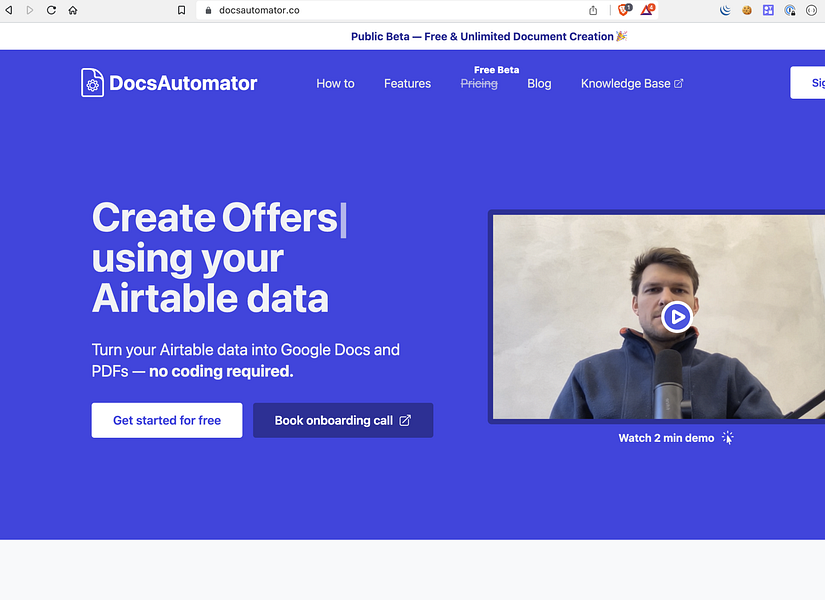Click Watch 2 min demo text

666,437
